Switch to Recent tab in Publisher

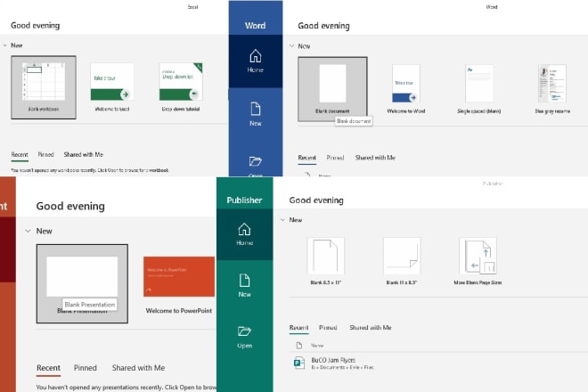(298, 328)
